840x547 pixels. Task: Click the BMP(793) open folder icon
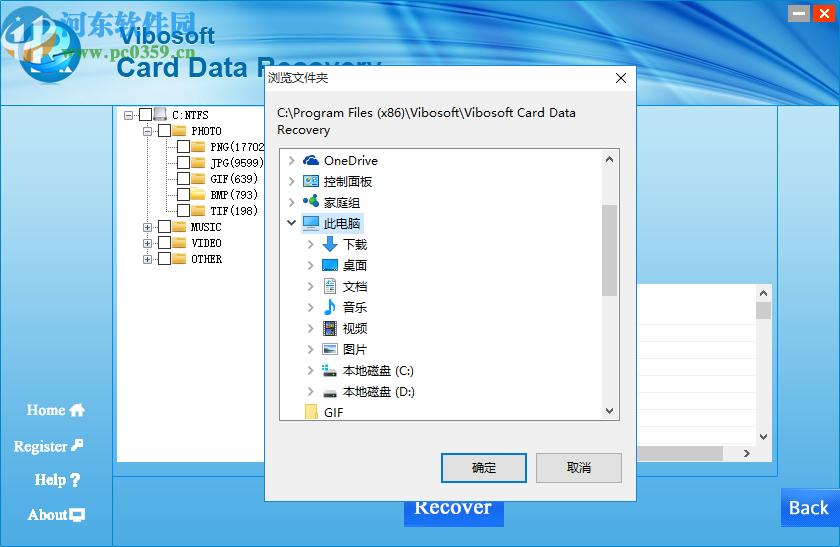coord(198,194)
